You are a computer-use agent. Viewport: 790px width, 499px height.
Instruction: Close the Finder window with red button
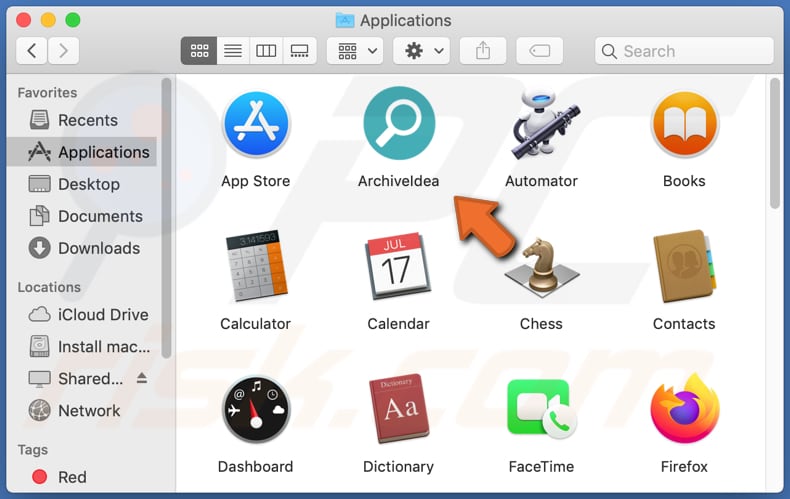(x=24, y=20)
